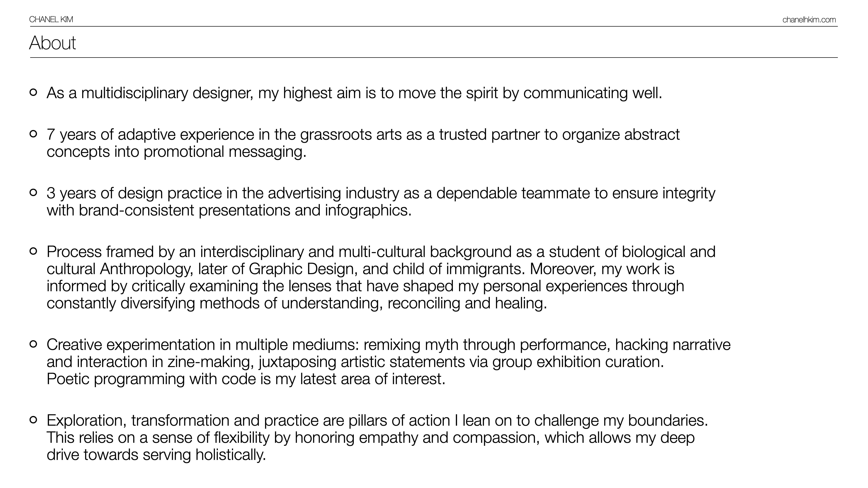Image resolution: width=868 pixels, height=488 pixels.
Task: Click the 'Poetic programming with code' sentence
Action: point(246,379)
